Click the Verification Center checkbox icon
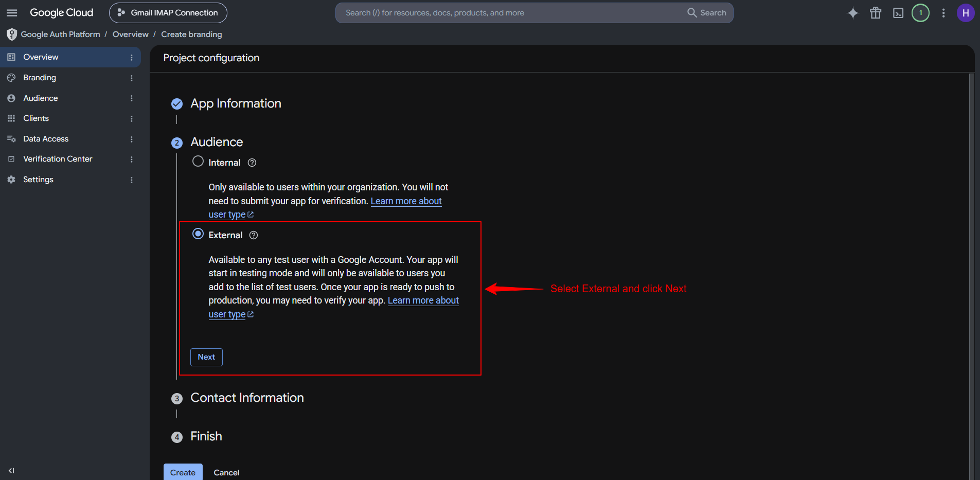The height and width of the screenshot is (480, 980). pyautogui.click(x=11, y=159)
